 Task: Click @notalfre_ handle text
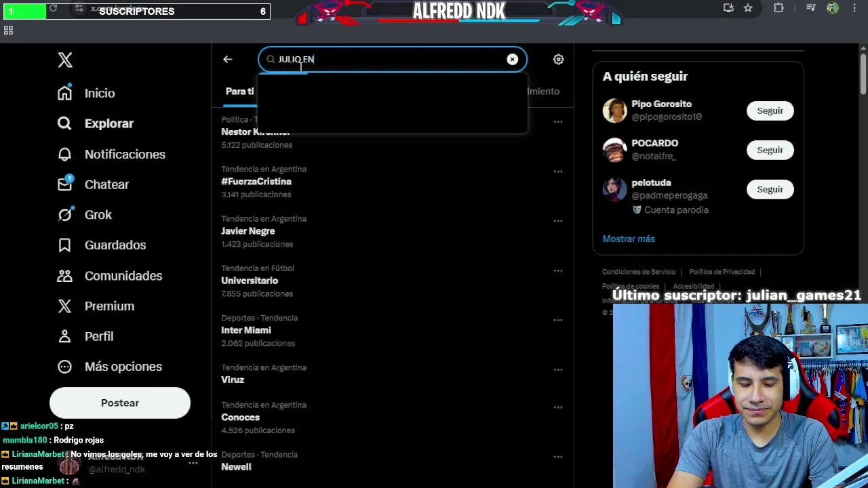[654, 156]
